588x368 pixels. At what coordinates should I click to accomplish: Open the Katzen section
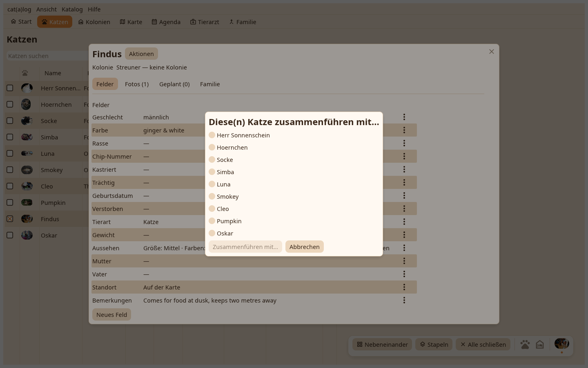click(55, 22)
